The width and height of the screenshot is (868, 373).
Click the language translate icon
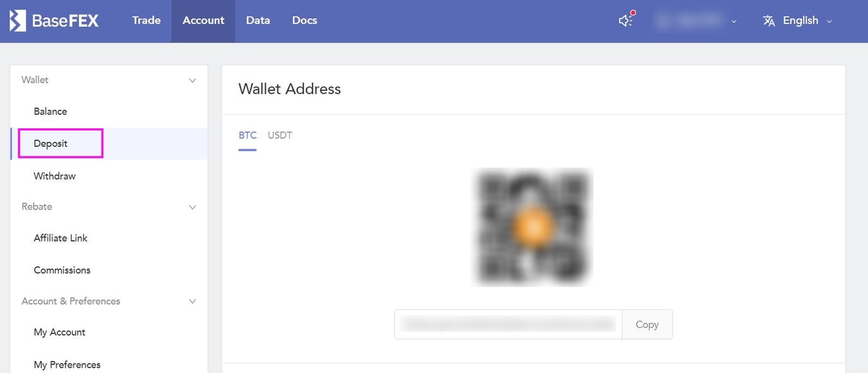click(769, 21)
